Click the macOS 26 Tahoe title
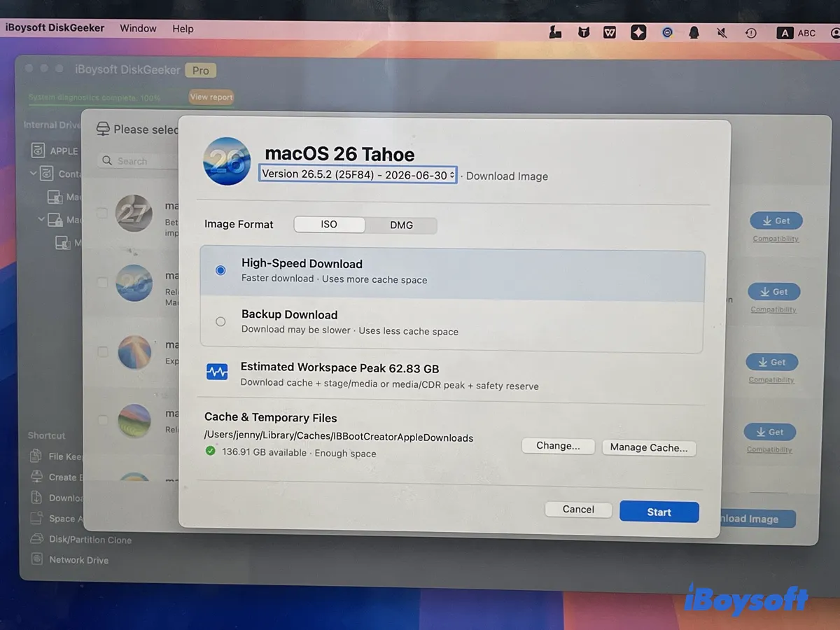The height and width of the screenshot is (630, 840). coord(339,154)
